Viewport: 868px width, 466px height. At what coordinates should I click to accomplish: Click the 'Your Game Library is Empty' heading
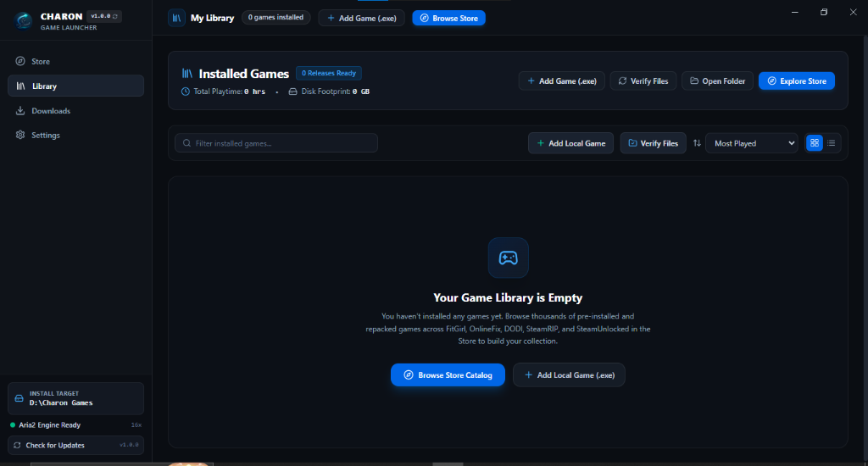pyautogui.click(x=508, y=297)
